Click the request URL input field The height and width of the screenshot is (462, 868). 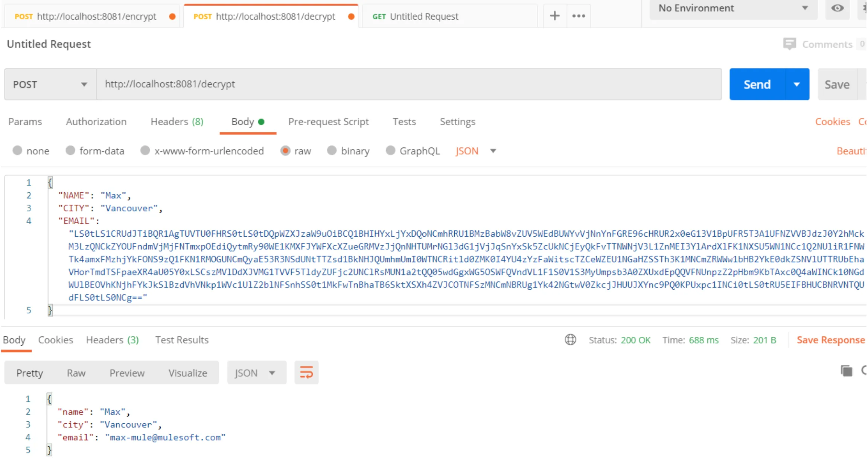click(x=409, y=84)
